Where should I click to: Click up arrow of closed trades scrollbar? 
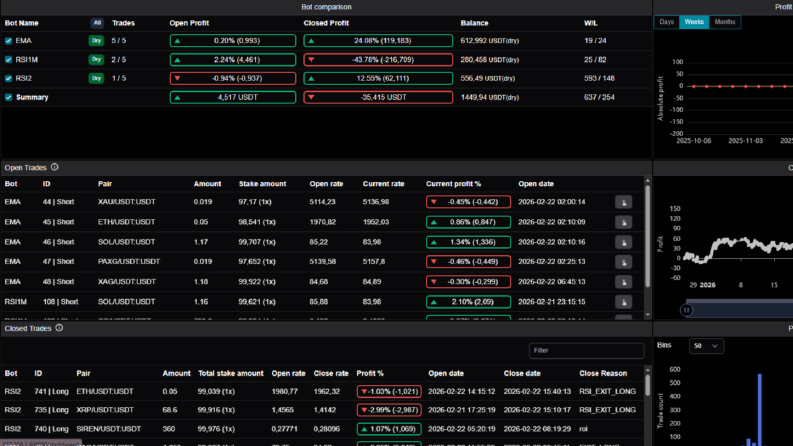coord(647,370)
